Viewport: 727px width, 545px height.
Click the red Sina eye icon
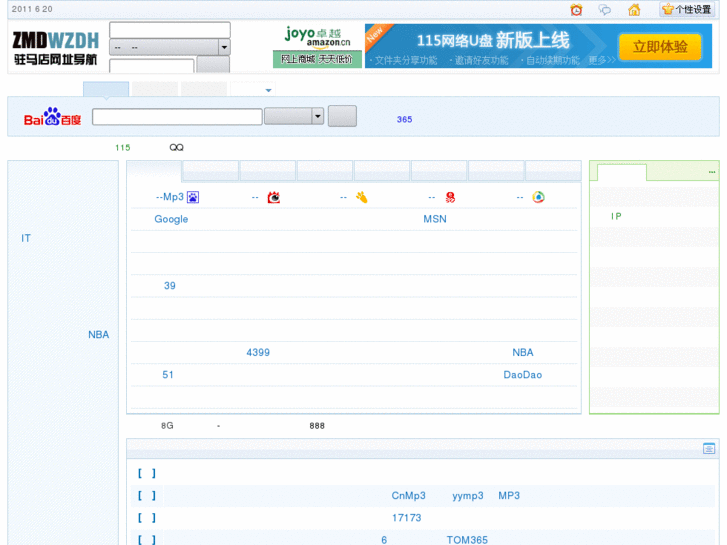click(x=274, y=198)
